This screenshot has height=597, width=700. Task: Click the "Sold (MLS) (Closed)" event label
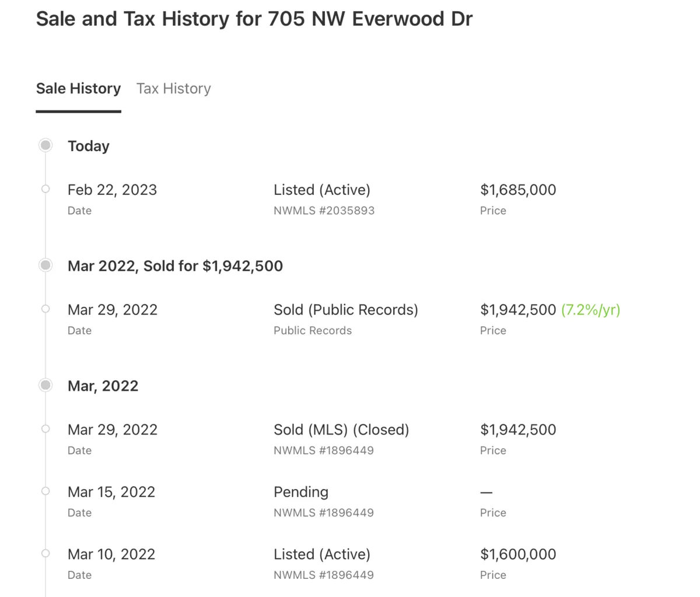[x=341, y=430]
